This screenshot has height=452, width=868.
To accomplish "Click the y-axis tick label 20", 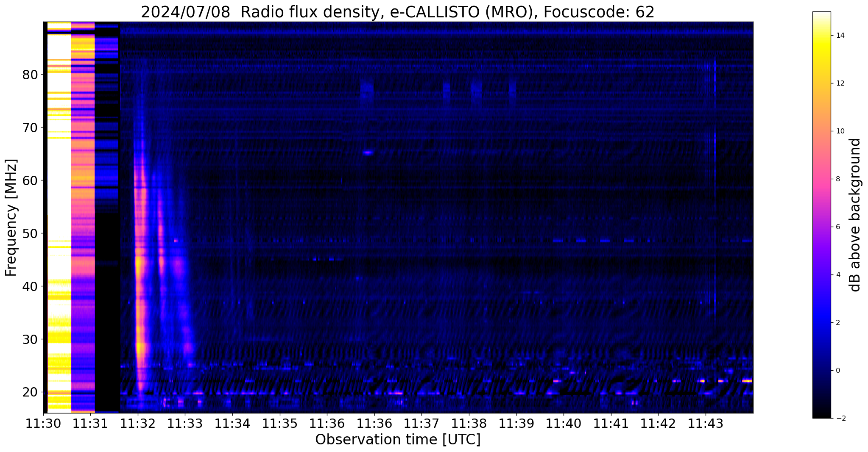I will tap(30, 392).
